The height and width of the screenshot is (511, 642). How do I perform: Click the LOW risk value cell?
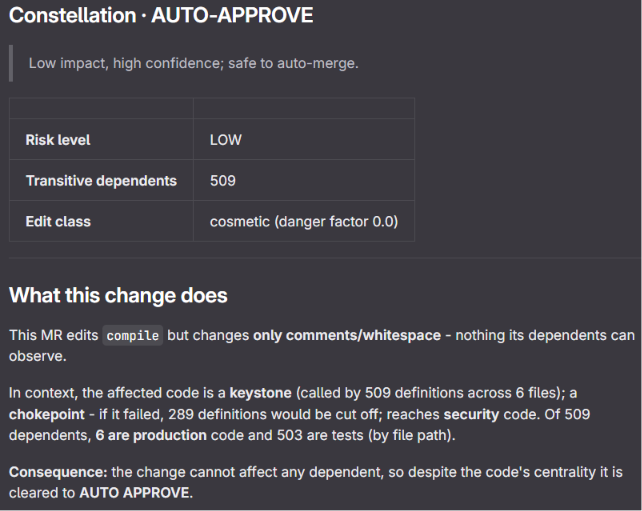[304, 139]
